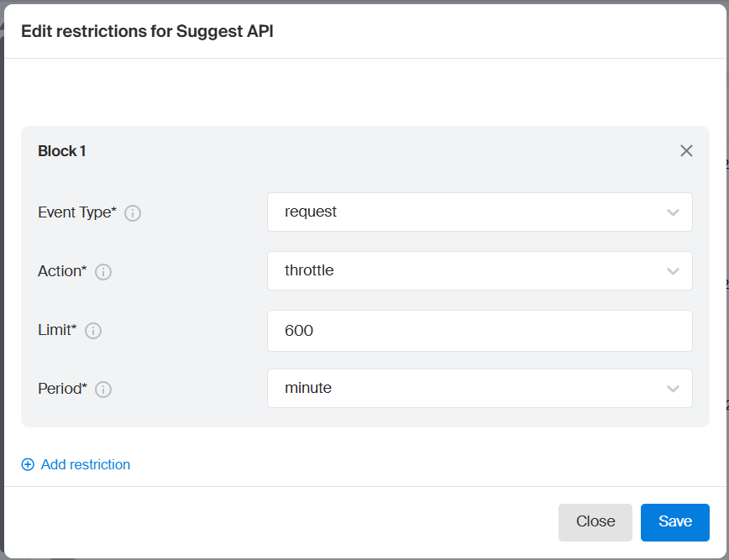729x560 pixels.
Task: Click the chevron arrow in Period field
Action: (x=673, y=389)
